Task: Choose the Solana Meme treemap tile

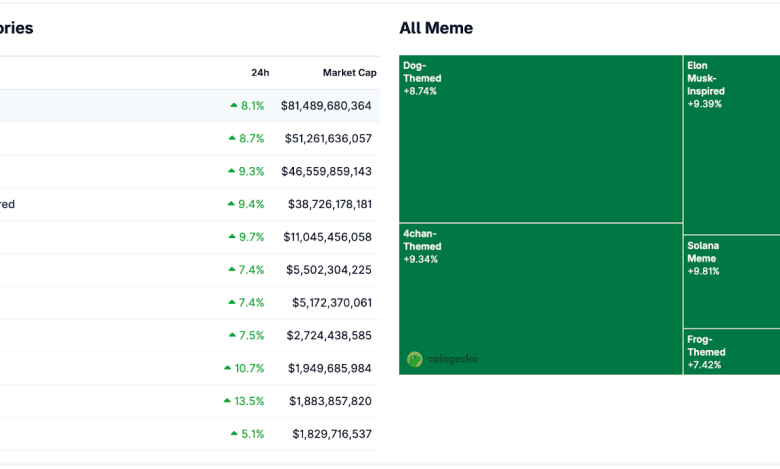Action: (x=730, y=282)
